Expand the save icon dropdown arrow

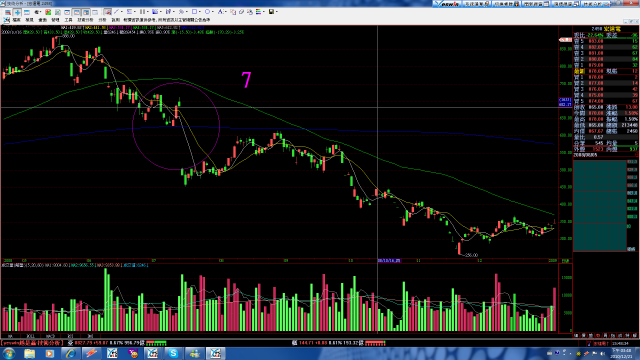(277, 12)
